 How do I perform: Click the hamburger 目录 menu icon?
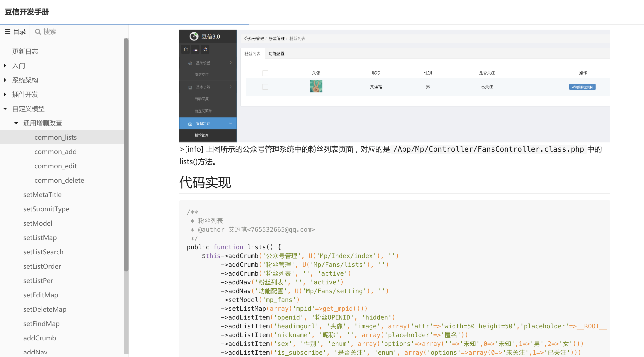coord(7,31)
